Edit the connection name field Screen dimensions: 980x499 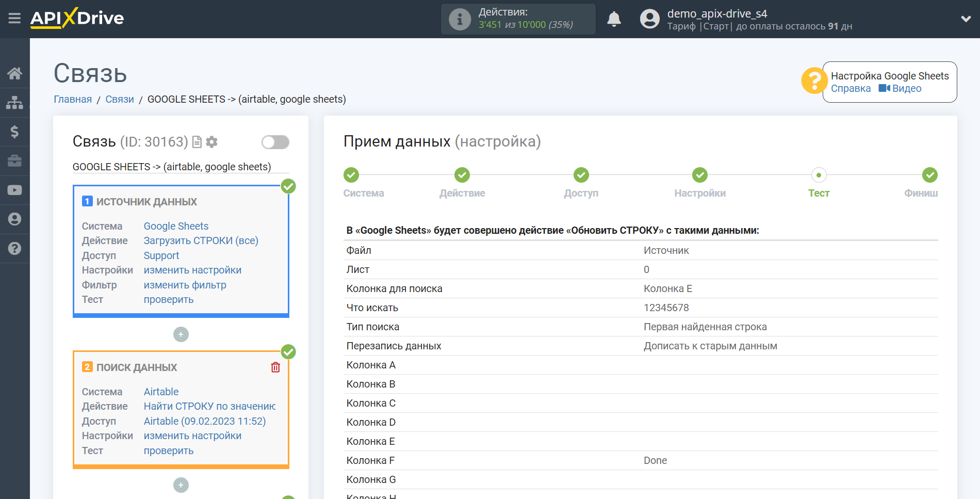(181, 167)
